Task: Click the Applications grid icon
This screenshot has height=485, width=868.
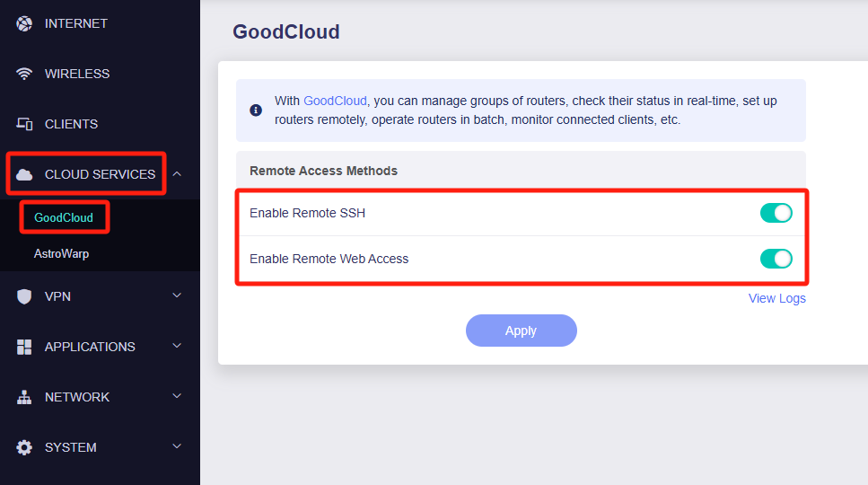Action: [24, 347]
